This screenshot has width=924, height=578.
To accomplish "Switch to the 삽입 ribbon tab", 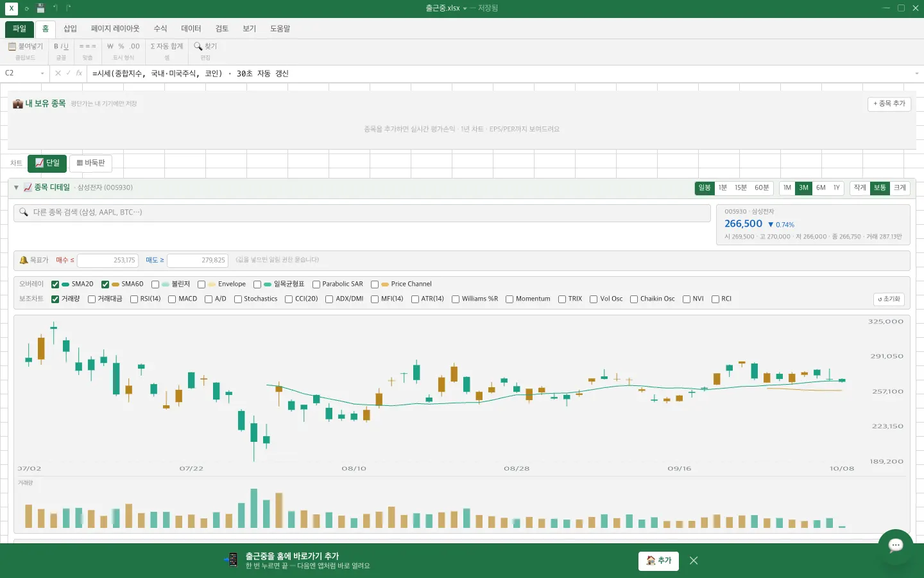I will click(x=70, y=29).
